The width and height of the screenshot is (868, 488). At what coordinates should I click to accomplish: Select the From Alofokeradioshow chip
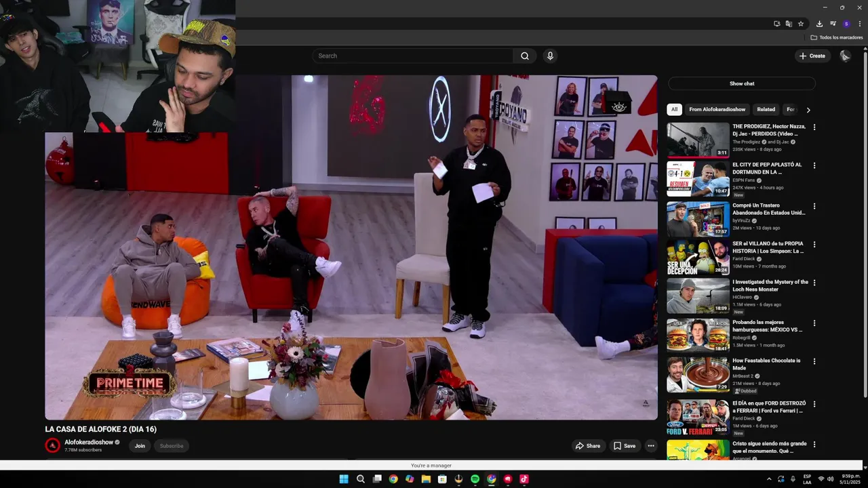point(717,109)
